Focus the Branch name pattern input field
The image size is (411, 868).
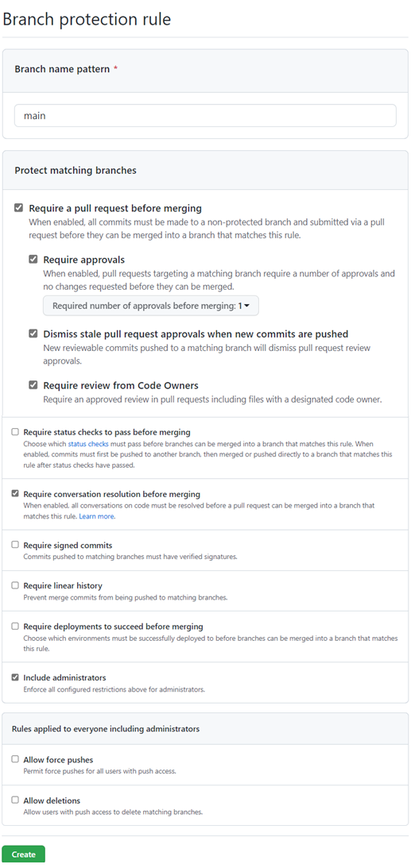tap(205, 116)
